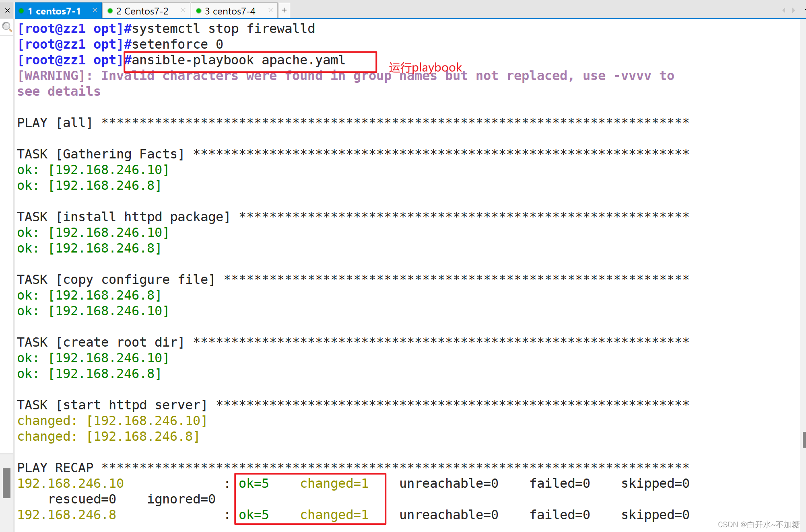
Task: Close the side panel with the X icon
Action: 7,10
